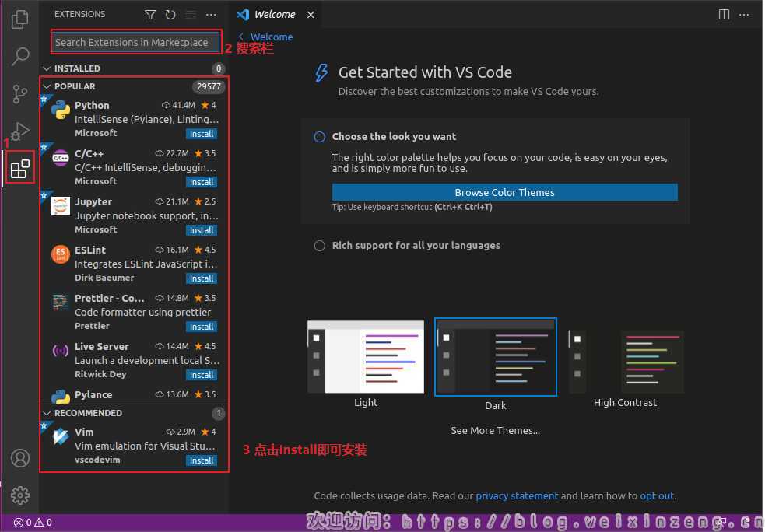
Task: Split the editor to the right
Action: [724, 15]
